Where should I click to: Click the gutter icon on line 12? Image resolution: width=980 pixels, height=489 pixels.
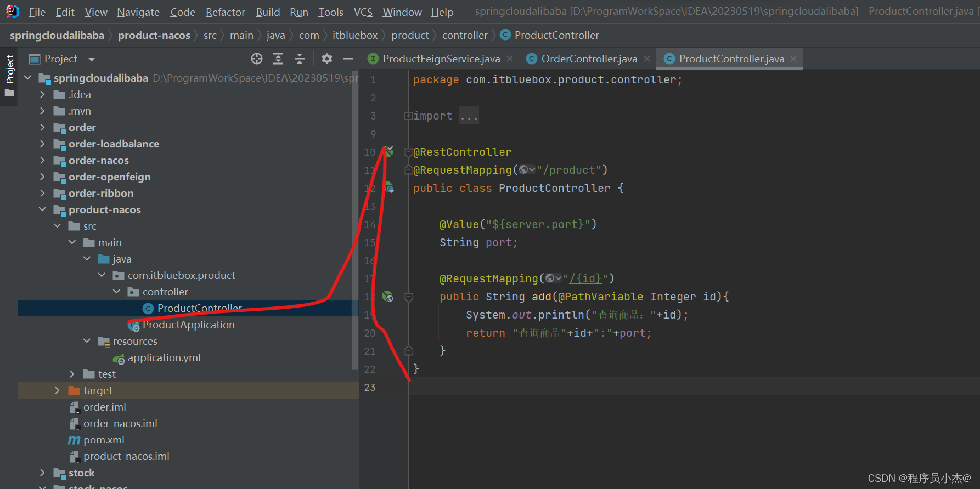[x=388, y=187]
